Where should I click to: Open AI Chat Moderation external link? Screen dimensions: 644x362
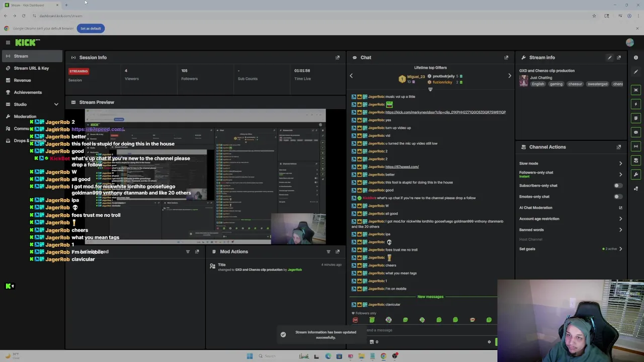click(x=620, y=208)
